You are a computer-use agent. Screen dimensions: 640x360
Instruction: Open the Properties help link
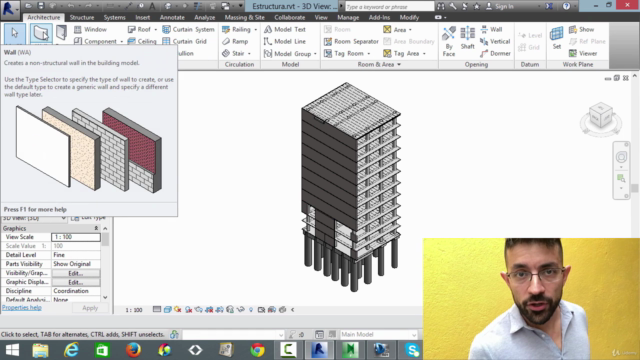click(x=22, y=308)
